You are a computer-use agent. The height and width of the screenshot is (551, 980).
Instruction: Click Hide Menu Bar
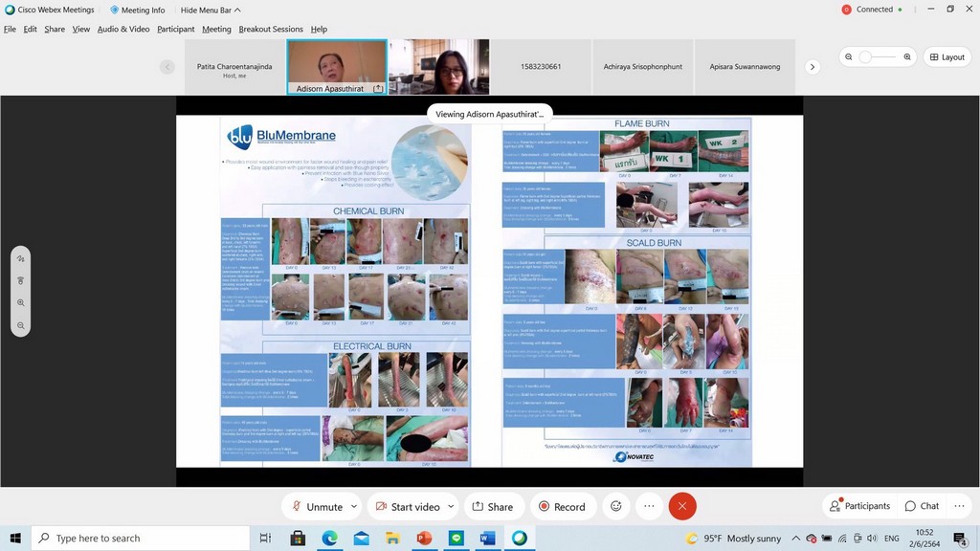tap(210, 10)
